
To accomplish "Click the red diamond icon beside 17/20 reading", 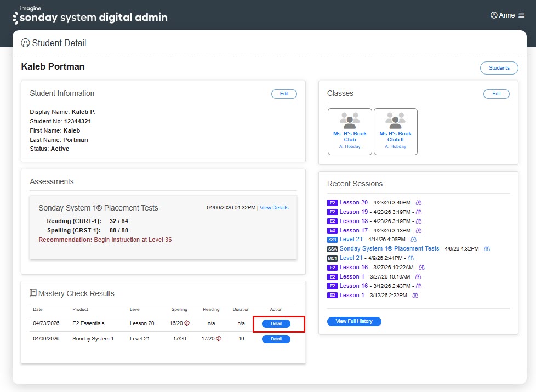I will (x=219, y=338).
